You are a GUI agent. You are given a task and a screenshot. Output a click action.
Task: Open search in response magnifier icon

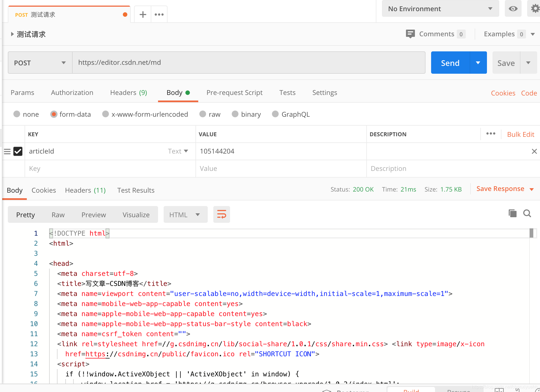click(527, 213)
